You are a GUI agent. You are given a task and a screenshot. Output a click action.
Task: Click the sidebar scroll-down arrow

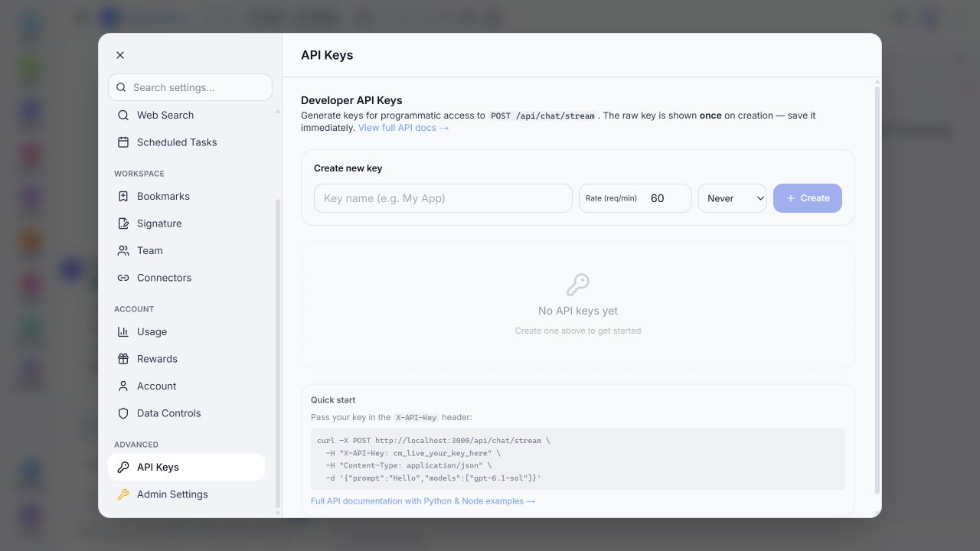click(x=278, y=513)
